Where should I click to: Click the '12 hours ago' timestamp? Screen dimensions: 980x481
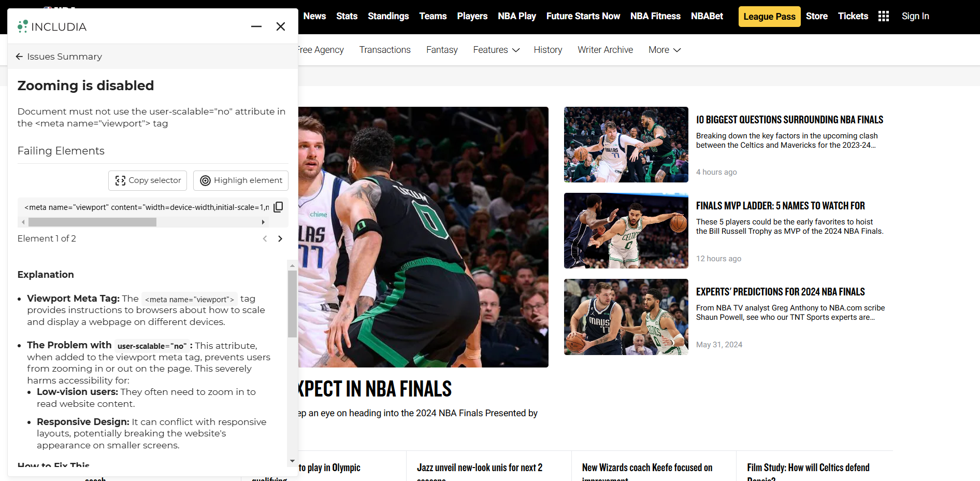coord(718,259)
